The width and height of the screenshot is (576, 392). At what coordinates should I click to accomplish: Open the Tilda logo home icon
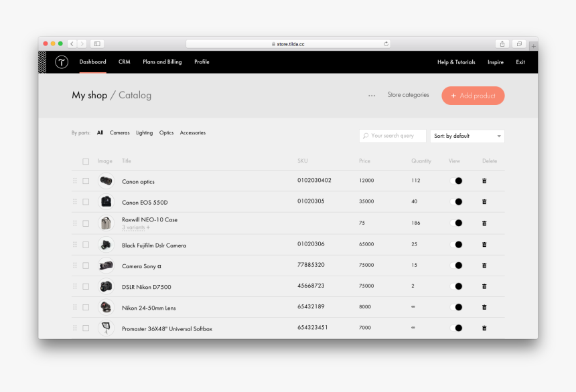pos(62,62)
